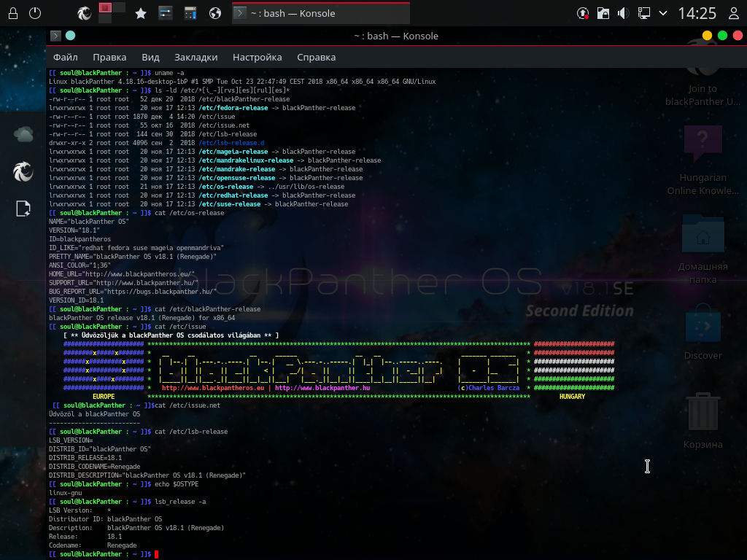Open Konsole window menu icon in title bar
The width and height of the screenshot is (747, 560).
55,36
